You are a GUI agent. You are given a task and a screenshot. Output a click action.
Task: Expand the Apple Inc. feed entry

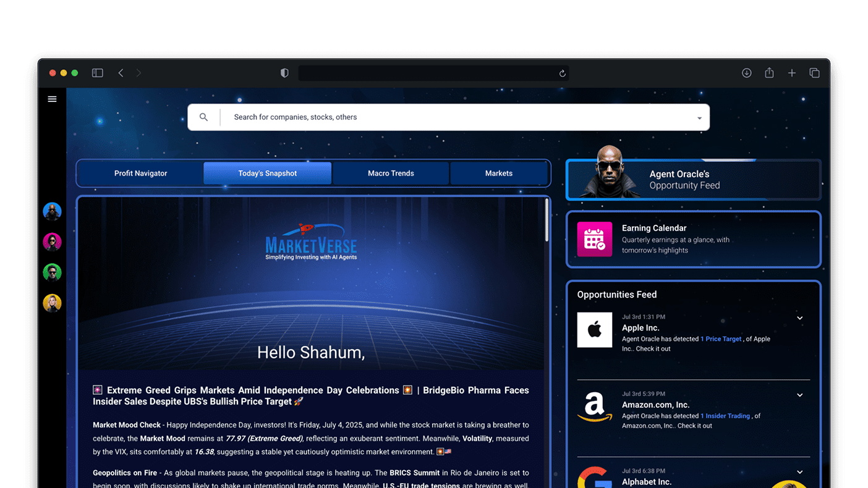[x=799, y=318]
